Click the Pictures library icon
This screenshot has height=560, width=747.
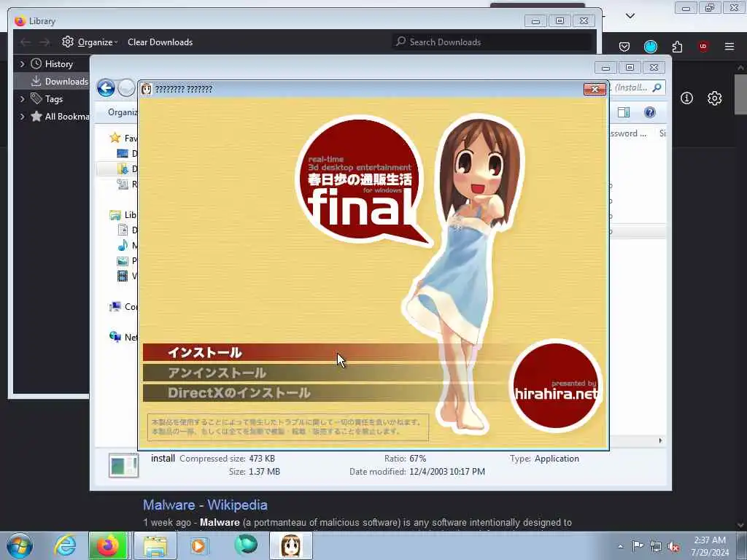[123, 261]
